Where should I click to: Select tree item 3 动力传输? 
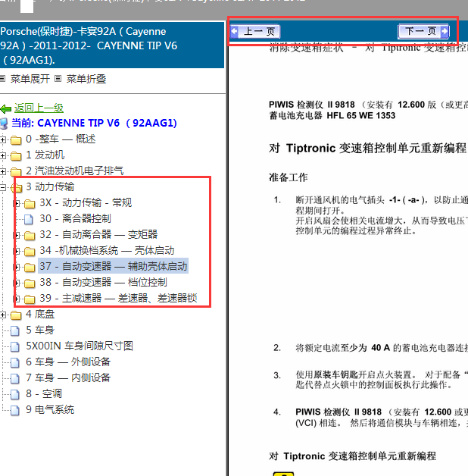click(x=50, y=186)
